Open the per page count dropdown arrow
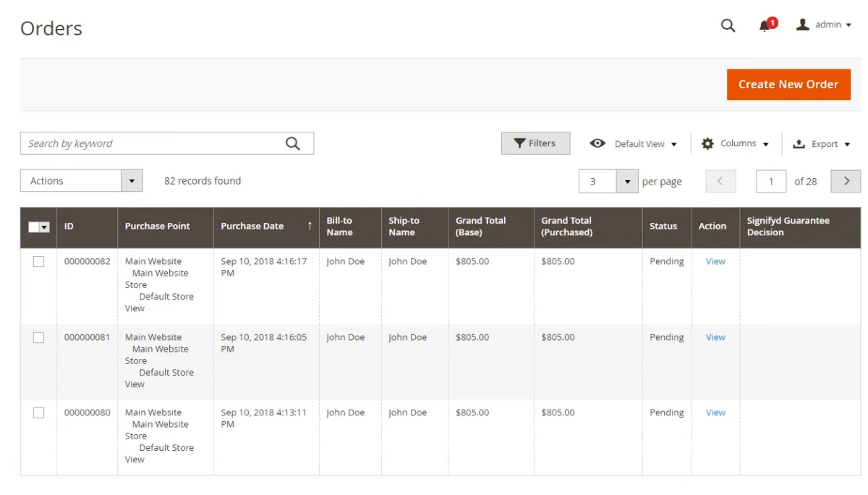 626,181
